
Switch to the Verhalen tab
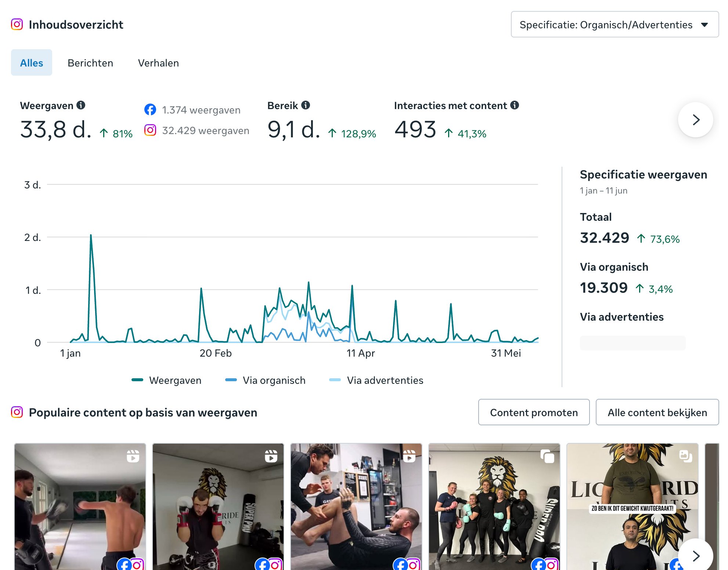[158, 63]
